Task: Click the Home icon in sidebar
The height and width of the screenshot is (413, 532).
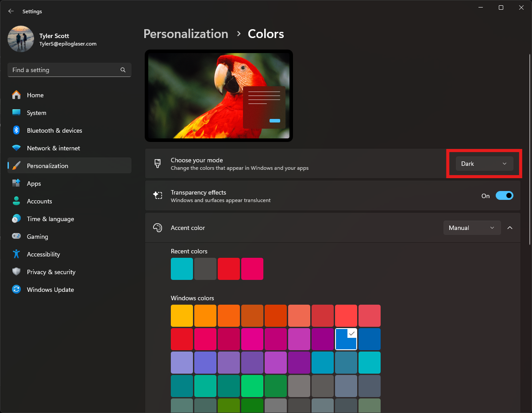Action: point(16,95)
